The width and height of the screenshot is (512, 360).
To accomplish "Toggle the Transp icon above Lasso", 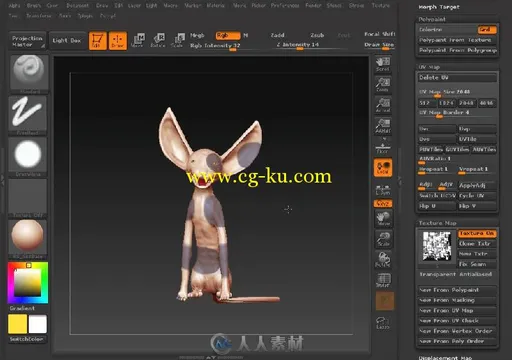I will pos(385,301).
